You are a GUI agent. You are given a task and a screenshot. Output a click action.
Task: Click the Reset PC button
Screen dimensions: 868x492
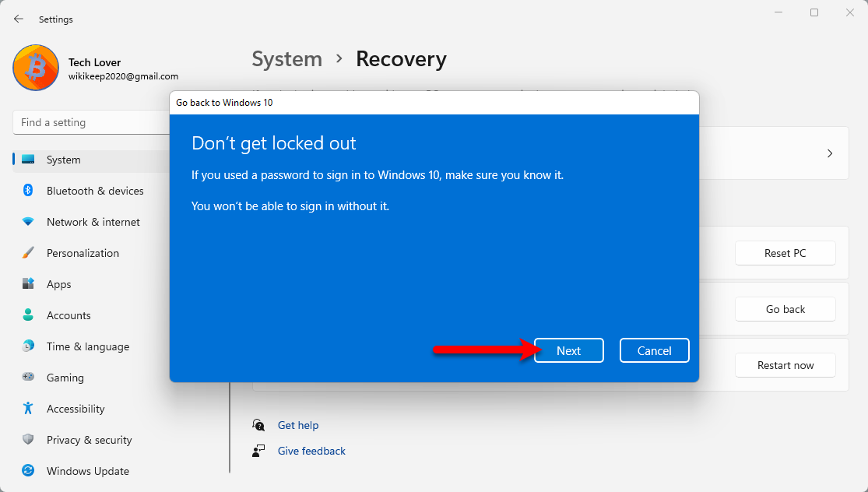coord(785,253)
